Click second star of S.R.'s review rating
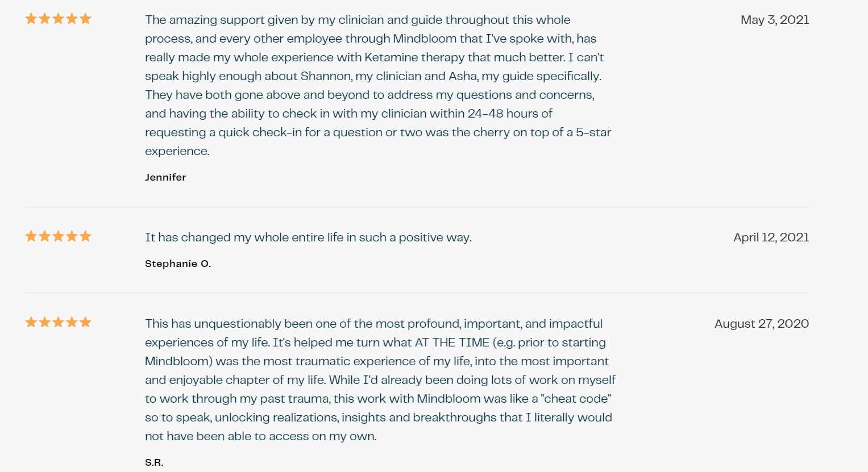The width and height of the screenshot is (868, 472). click(x=45, y=323)
